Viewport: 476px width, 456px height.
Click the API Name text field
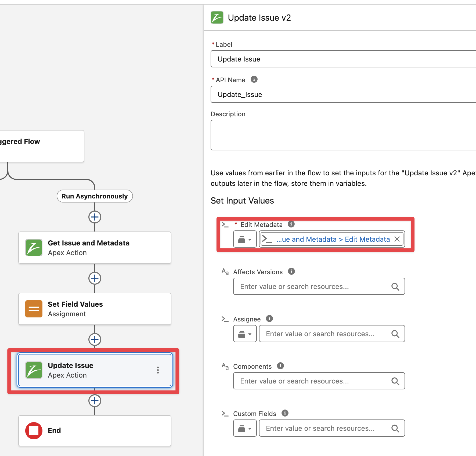pos(343,94)
